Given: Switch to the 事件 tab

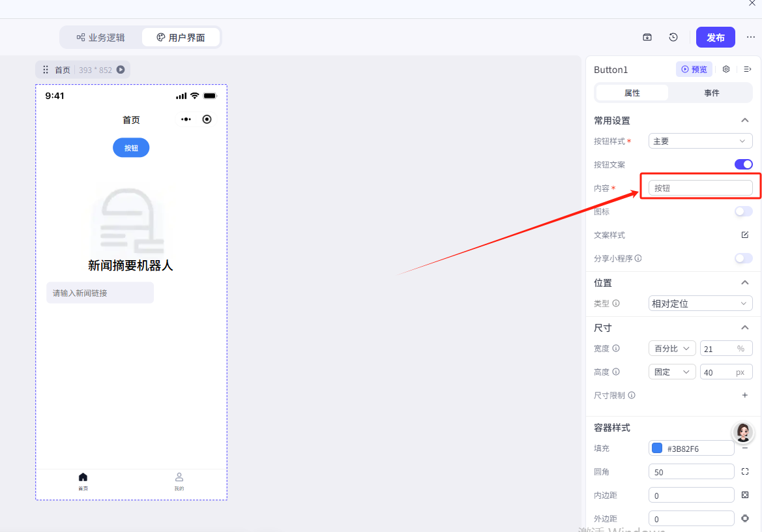Looking at the screenshot, I should tap(711, 93).
